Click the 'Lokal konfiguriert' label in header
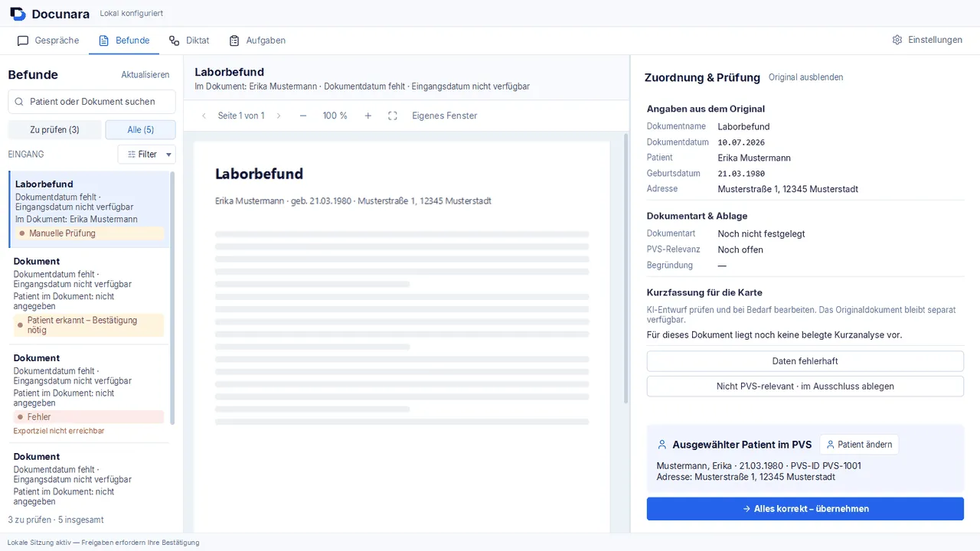The height and width of the screenshot is (551, 980). coord(131,14)
